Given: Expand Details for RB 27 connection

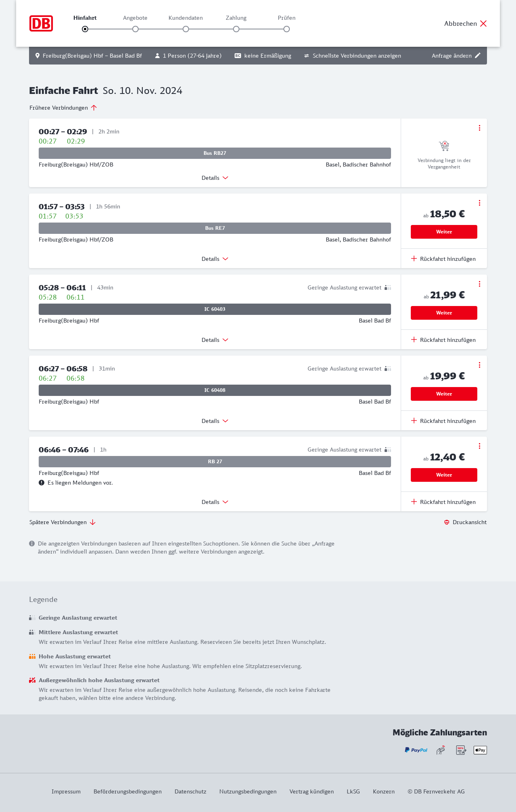Looking at the screenshot, I should [x=215, y=502].
